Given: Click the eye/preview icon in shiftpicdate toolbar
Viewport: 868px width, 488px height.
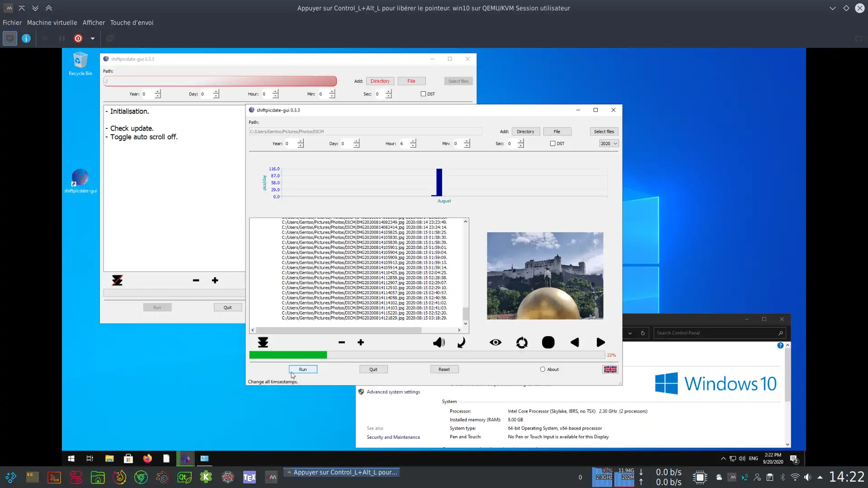Looking at the screenshot, I should [x=495, y=342].
